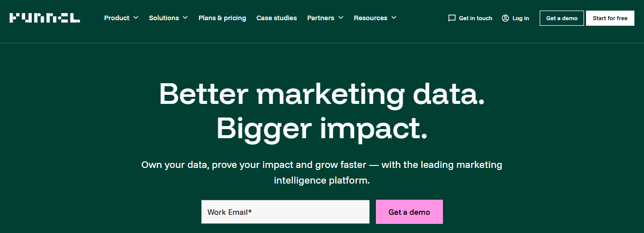This screenshot has height=233, width=644.
Task: Expand the chevron next to Resources
Action: pyautogui.click(x=394, y=18)
